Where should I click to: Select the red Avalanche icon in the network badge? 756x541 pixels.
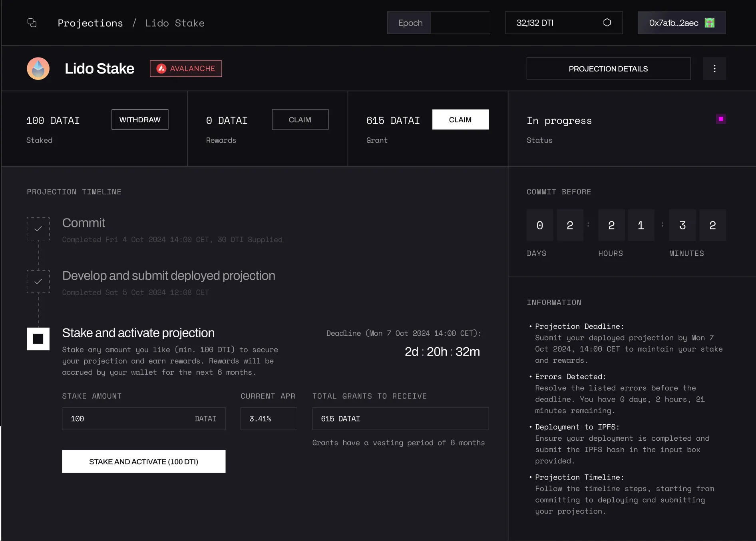(x=161, y=68)
